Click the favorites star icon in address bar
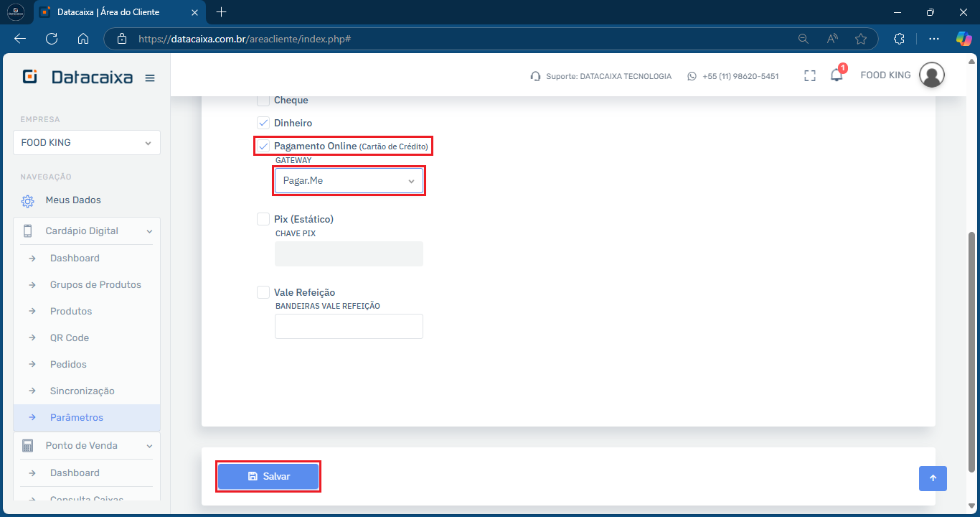 point(861,39)
